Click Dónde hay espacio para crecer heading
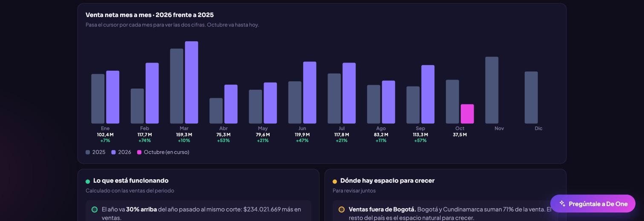The height and width of the screenshot is (221, 644). coord(387,181)
